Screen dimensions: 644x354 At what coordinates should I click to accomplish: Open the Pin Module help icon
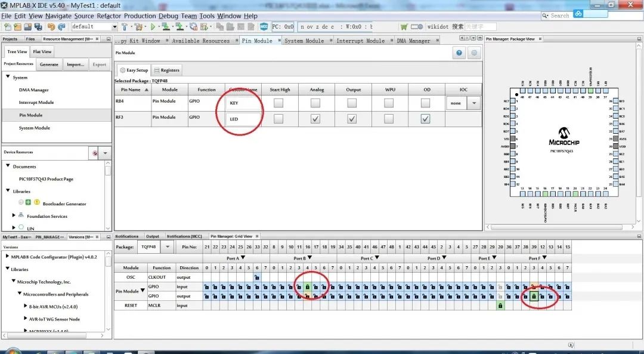(459, 53)
